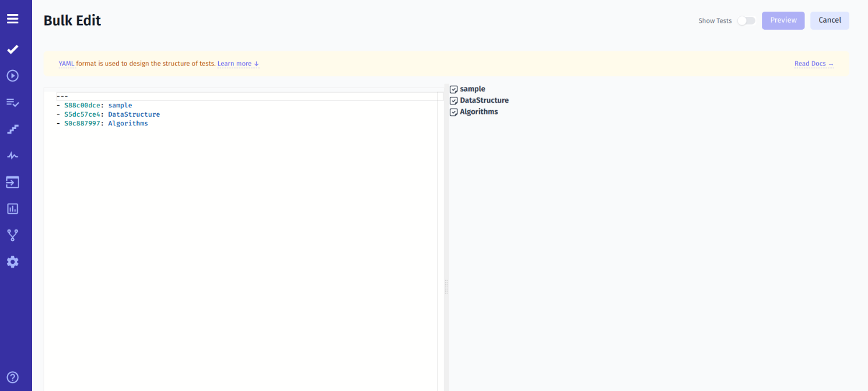
Task: Select the checkmark test cases icon in sidebar
Action: pyautogui.click(x=12, y=49)
